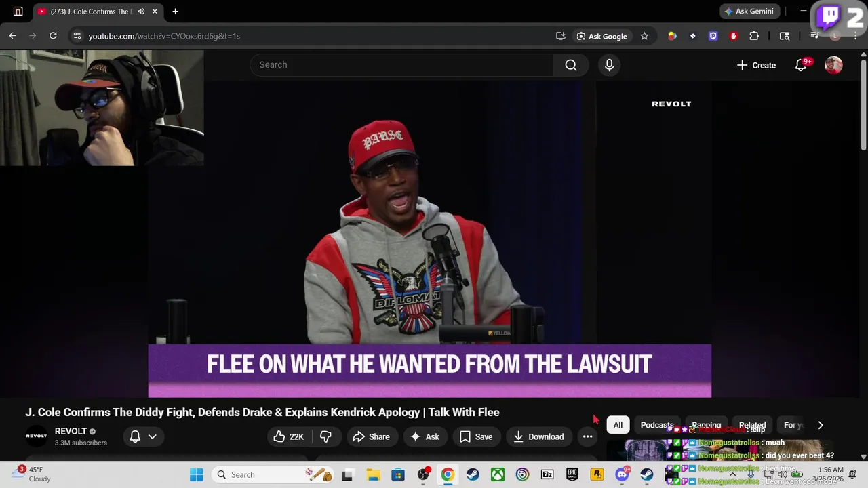Reload the YouTube page
868x488 pixels.
(53, 36)
